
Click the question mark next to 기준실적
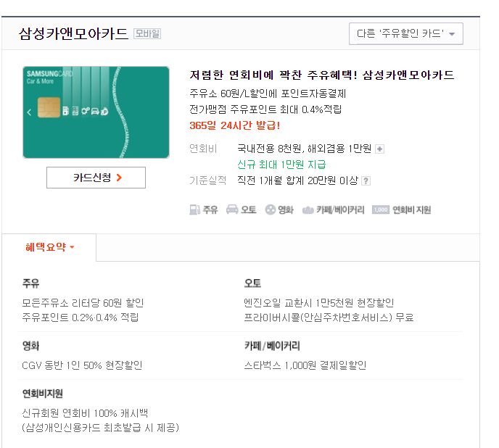point(366,181)
